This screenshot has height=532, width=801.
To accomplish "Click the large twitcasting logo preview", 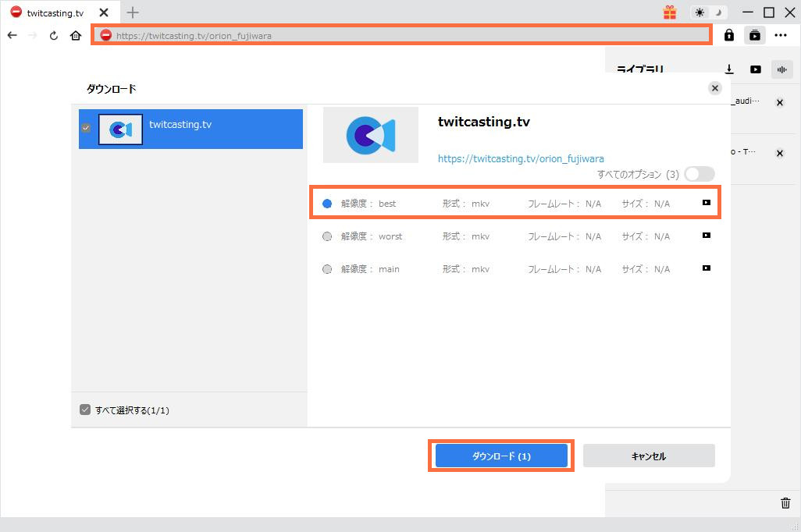I will 371,135.
